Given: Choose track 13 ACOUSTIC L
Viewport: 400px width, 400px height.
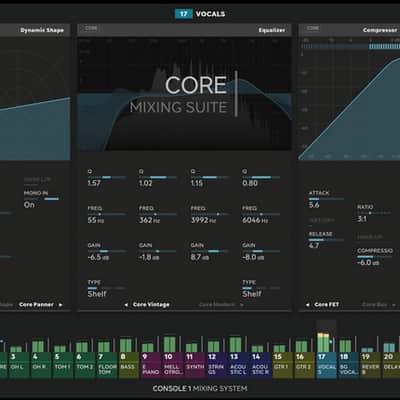Looking at the screenshot, I should (x=239, y=365).
